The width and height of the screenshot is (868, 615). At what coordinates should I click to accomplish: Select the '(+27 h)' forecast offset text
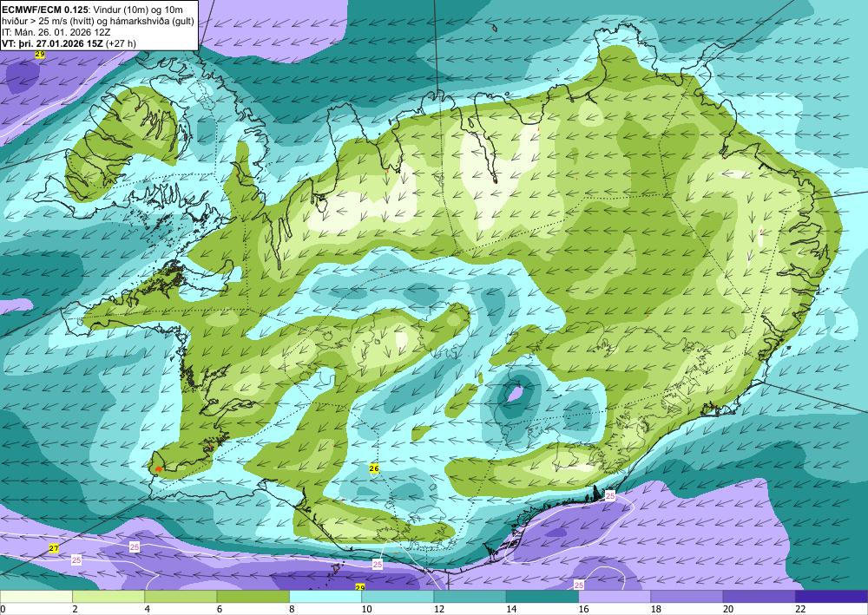(121, 43)
